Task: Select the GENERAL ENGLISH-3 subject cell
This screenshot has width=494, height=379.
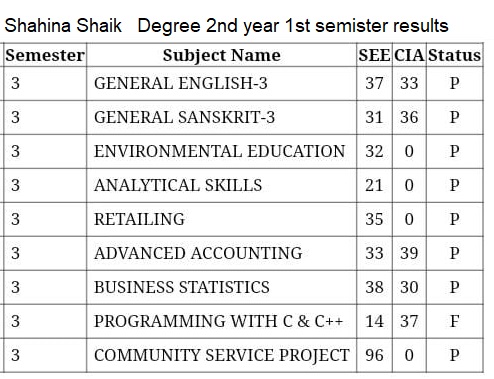Action: (221, 83)
